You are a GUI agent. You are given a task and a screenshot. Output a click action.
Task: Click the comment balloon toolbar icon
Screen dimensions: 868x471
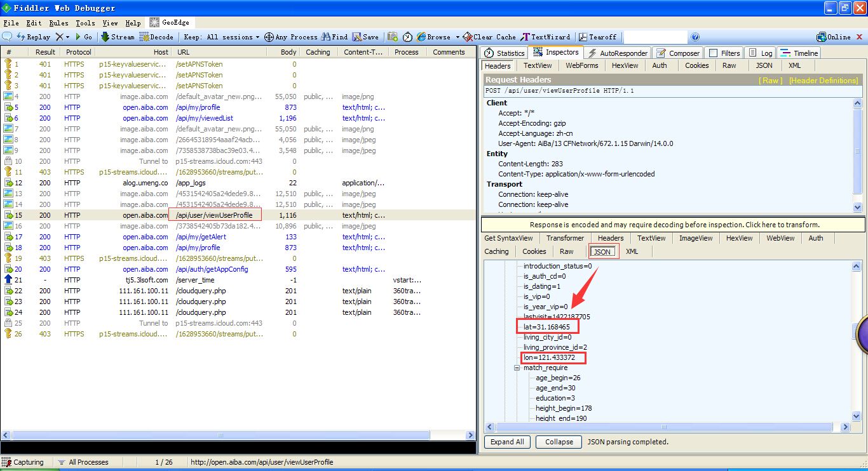(x=8, y=37)
